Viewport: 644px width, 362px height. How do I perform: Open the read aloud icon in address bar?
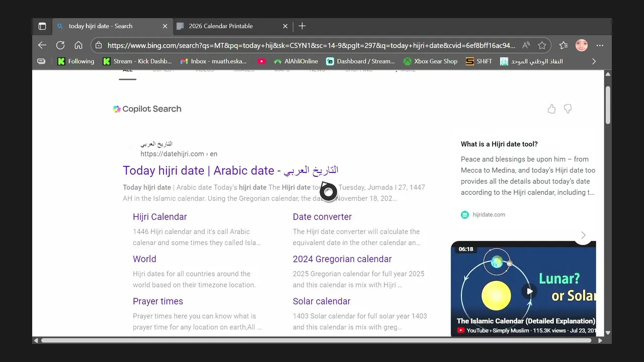point(526,45)
